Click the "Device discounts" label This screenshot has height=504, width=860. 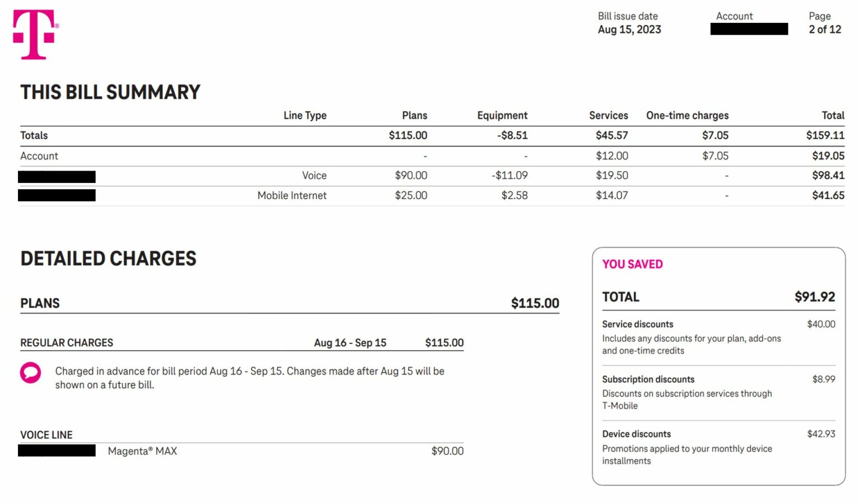(x=636, y=434)
